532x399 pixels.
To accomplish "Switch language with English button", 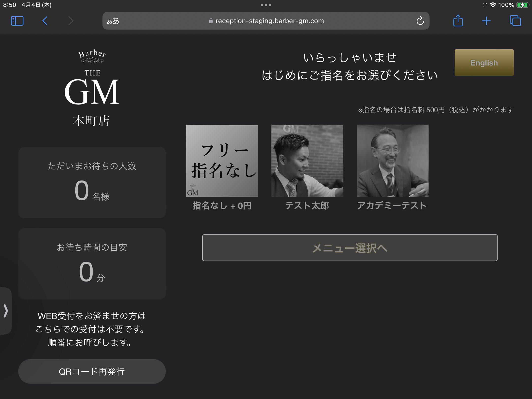I will click(x=484, y=63).
